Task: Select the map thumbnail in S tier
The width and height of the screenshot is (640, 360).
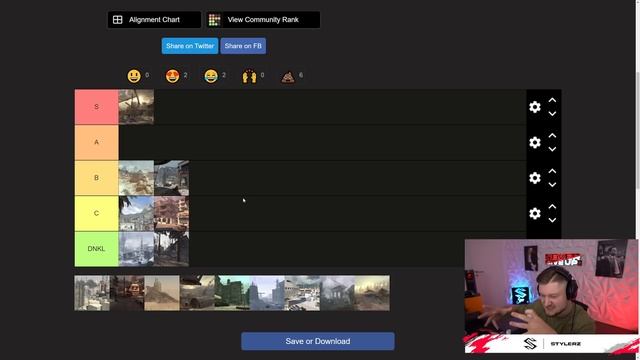Action: [136, 107]
